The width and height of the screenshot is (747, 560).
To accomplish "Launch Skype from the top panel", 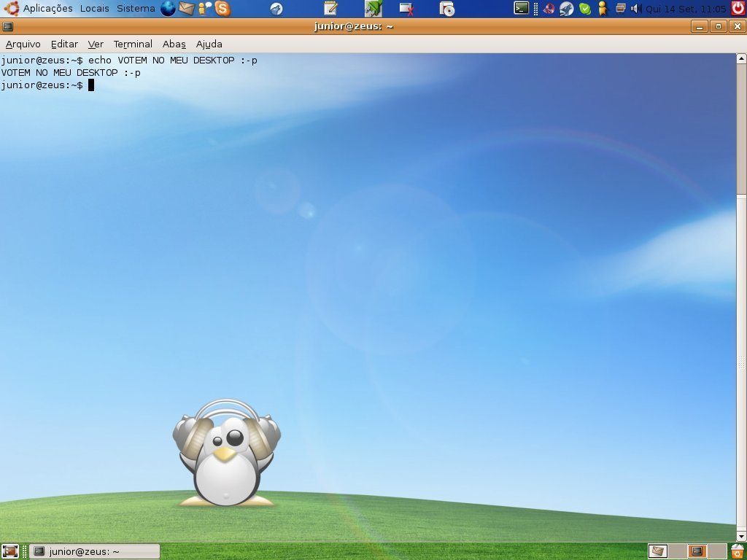I will click(x=222, y=9).
